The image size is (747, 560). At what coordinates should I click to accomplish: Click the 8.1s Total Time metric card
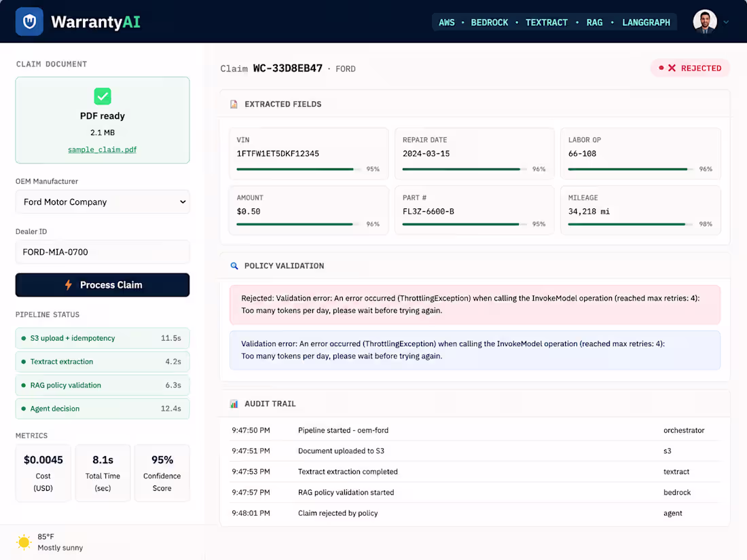click(x=103, y=473)
